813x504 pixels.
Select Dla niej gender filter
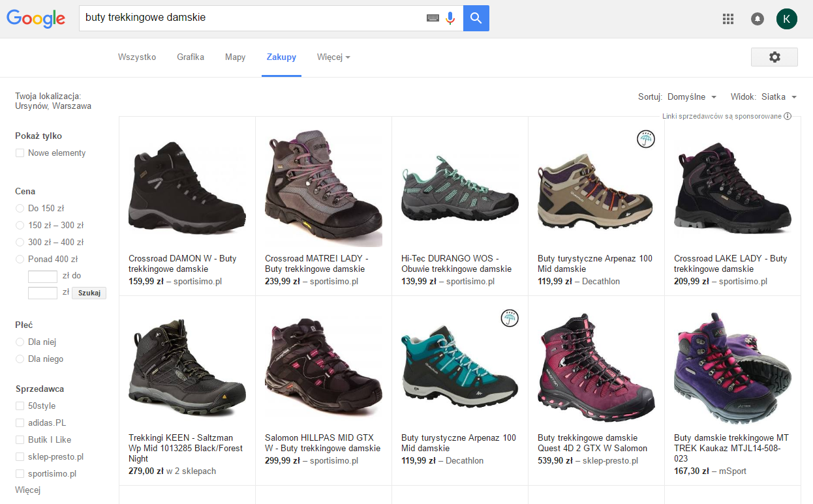click(x=20, y=342)
